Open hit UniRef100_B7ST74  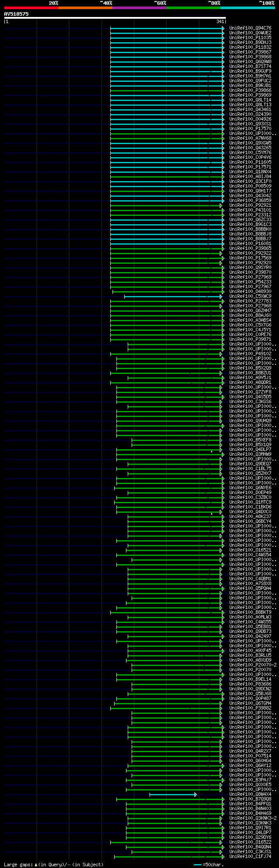[x=250, y=67]
